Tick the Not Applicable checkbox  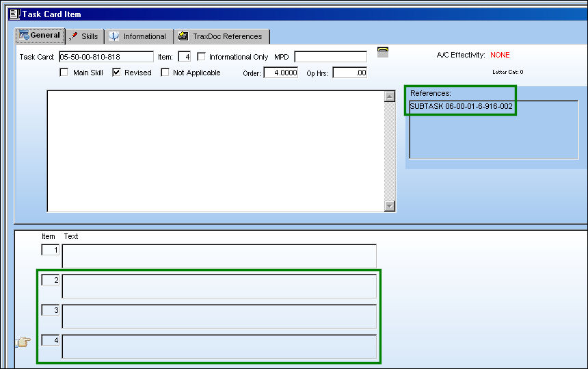pyautogui.click(x=165, y=72)
